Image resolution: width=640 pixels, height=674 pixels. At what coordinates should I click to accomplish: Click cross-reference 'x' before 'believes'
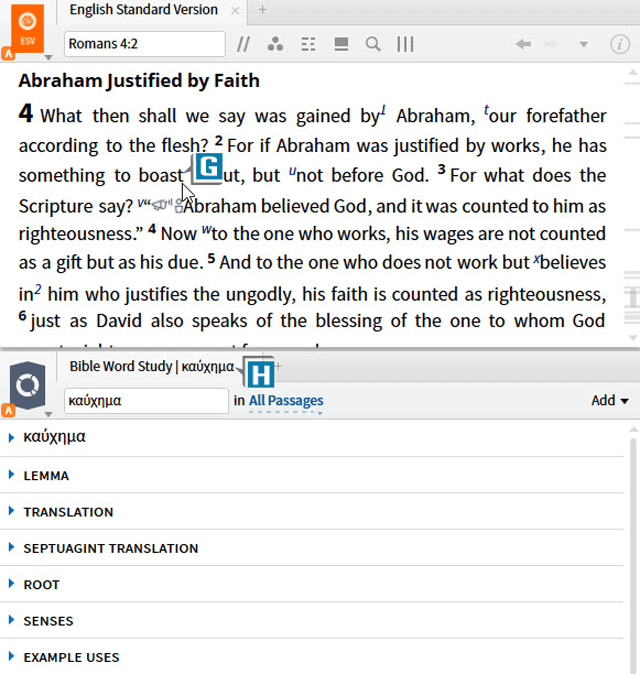click(x=537, y=258)
